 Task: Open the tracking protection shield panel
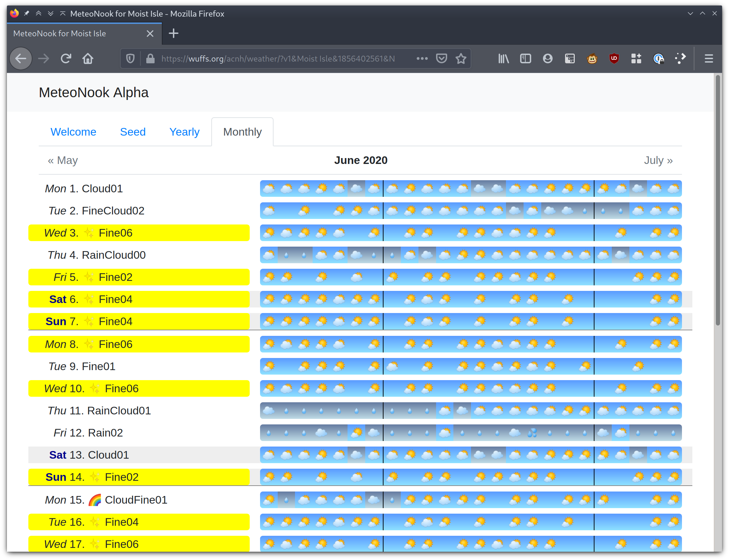pos(130,58)
